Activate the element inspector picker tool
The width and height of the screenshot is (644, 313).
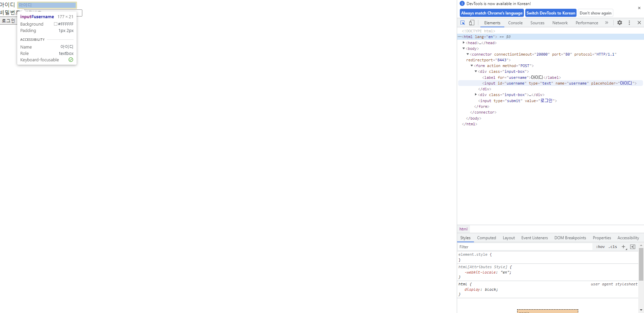(463, 23)
